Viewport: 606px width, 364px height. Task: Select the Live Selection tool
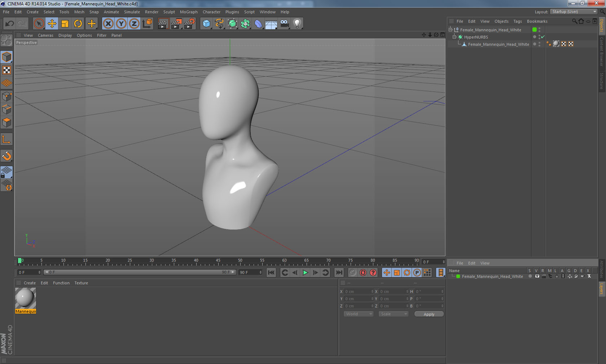pyautogui.click(x=39, y=24)
